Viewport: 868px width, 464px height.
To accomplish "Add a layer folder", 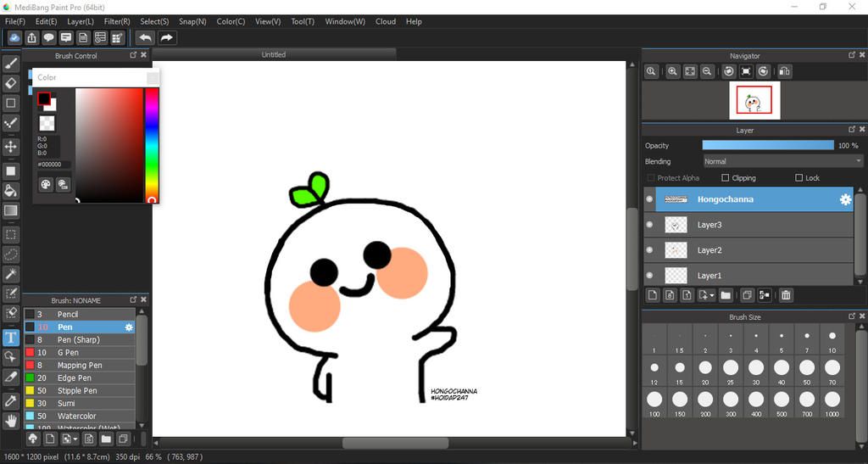I will tap(726, 296).
